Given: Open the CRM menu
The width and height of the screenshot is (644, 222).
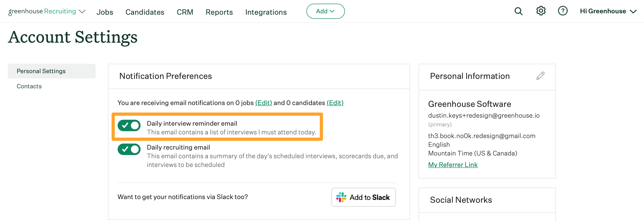Looking at the screenshot, I should 185,12.
